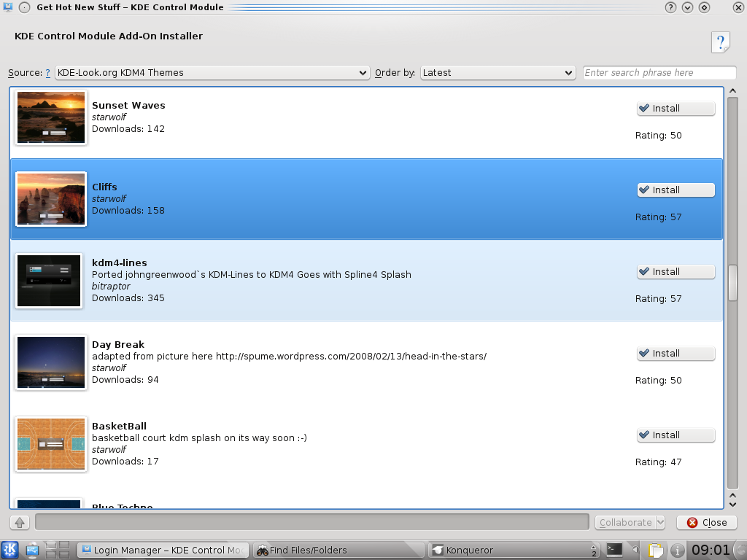Select the BasketBall title text
The height and width of the screenshot is (560, 747).
[119, 426]
